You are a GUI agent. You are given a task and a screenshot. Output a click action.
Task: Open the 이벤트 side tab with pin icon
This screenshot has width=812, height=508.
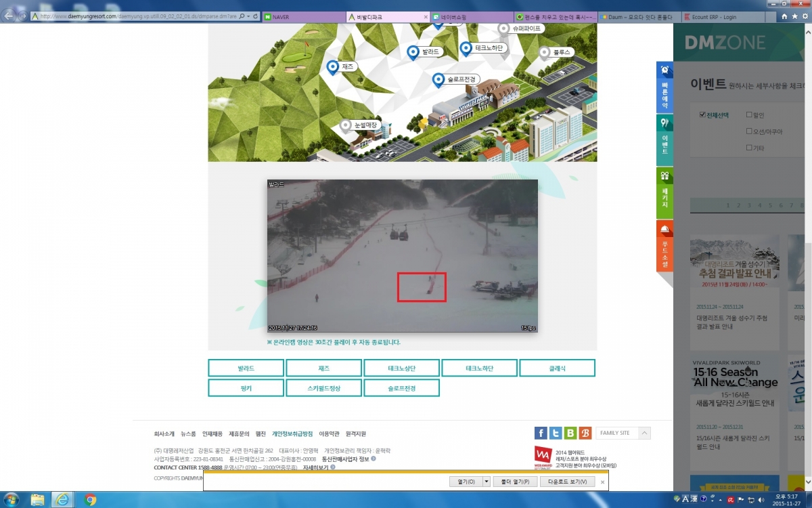[x=664, y=140]
